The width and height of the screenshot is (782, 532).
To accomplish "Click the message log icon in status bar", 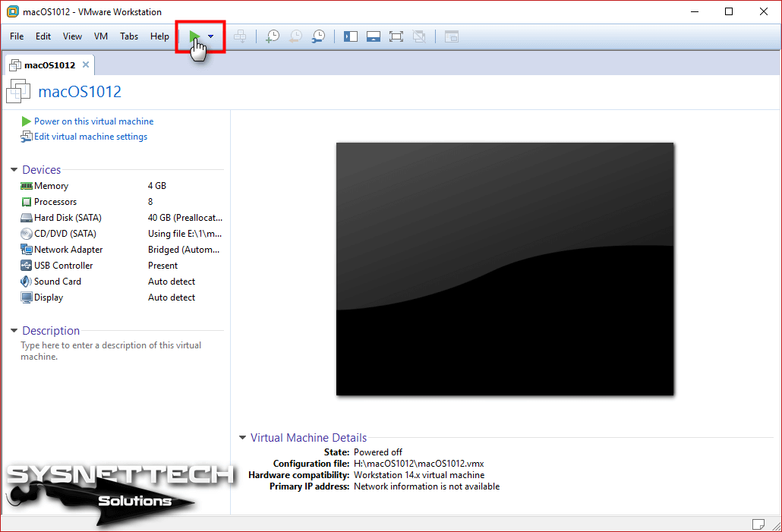I will [758, 524].
